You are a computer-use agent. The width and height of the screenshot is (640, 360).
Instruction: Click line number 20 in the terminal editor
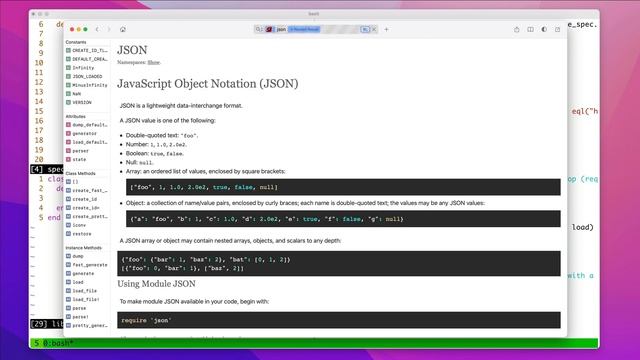39,160
